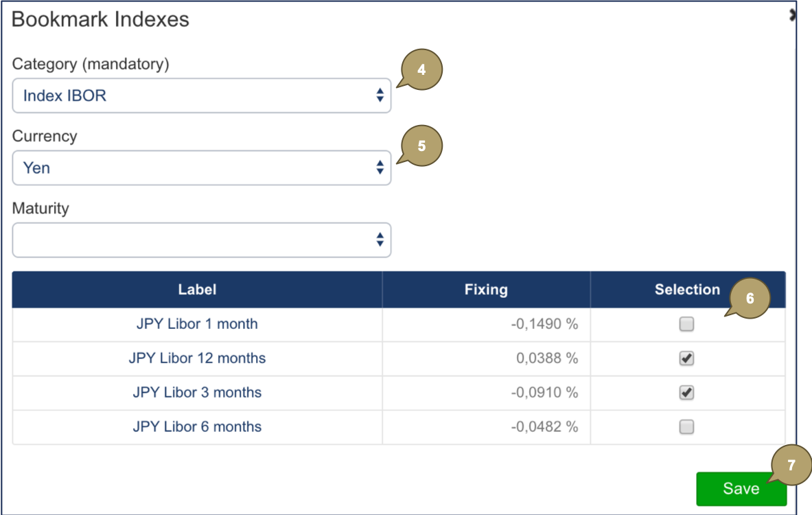Image resolution: width=812 pixels, height=515 pixels.
Task: Click the Selection column header
Action: pos(686,289)
